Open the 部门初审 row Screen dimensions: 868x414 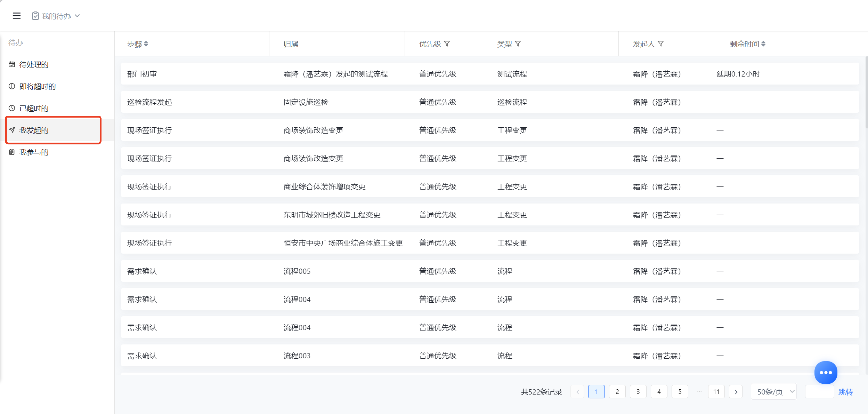[x=490, y=74]
